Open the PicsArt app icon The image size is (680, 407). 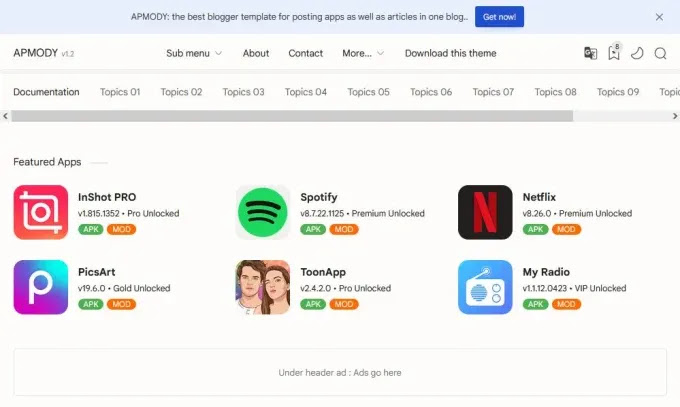[x=41, y=287]
